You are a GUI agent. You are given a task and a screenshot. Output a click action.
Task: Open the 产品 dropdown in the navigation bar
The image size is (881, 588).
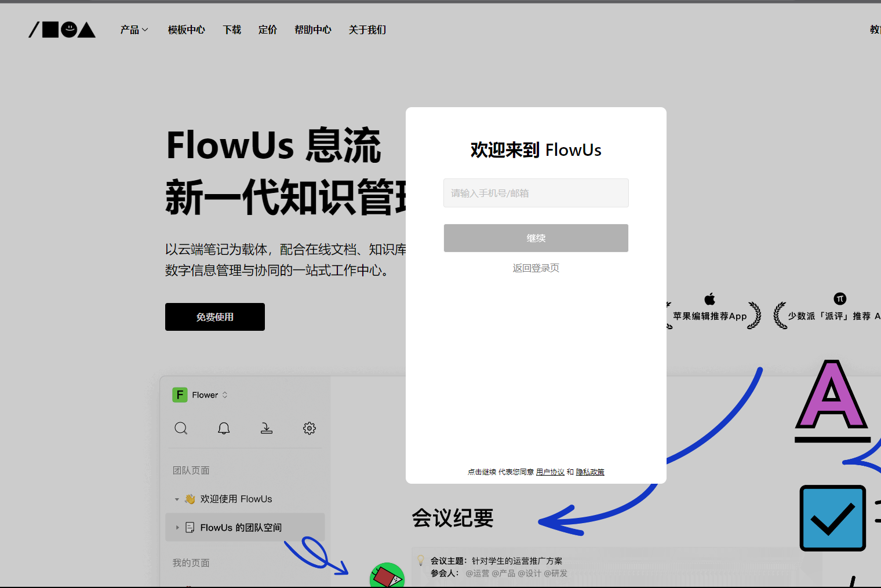tap(133, 30)
